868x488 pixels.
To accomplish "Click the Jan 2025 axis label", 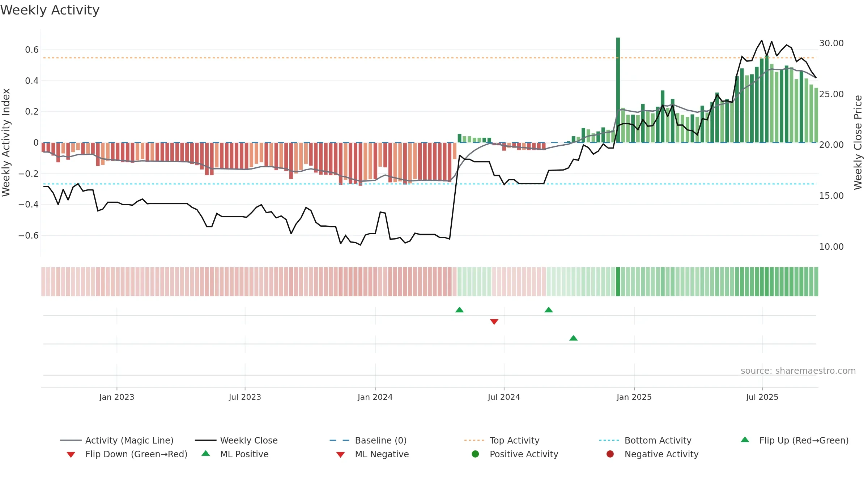I will (x=634, y=397).
